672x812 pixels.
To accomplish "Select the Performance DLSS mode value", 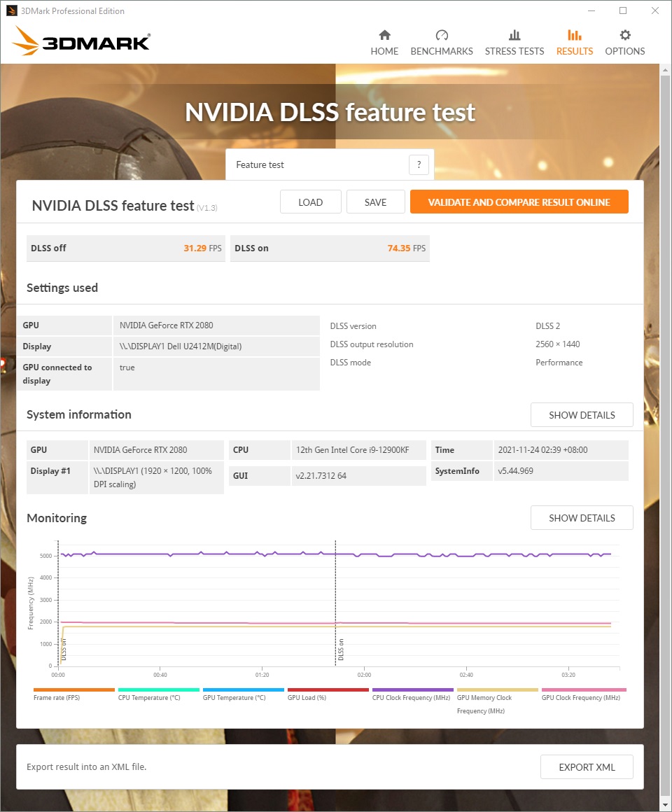I will coord(559,363).
